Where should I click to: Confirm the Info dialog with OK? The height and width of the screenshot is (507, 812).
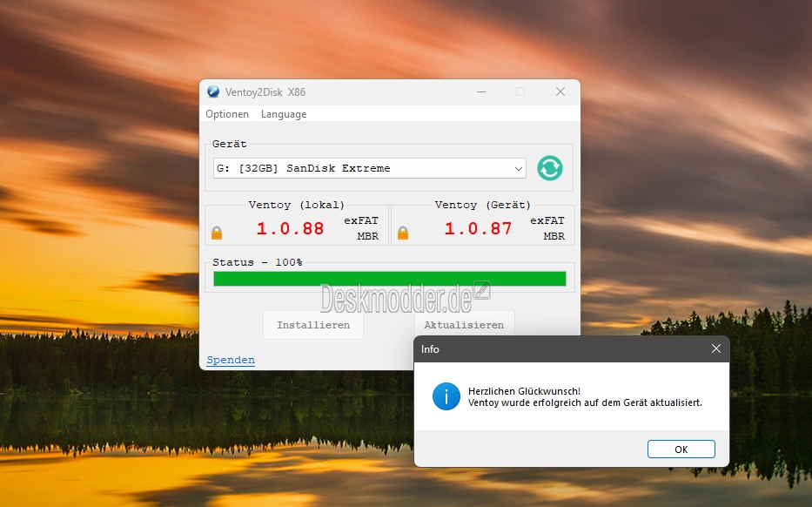pos(681,449)
